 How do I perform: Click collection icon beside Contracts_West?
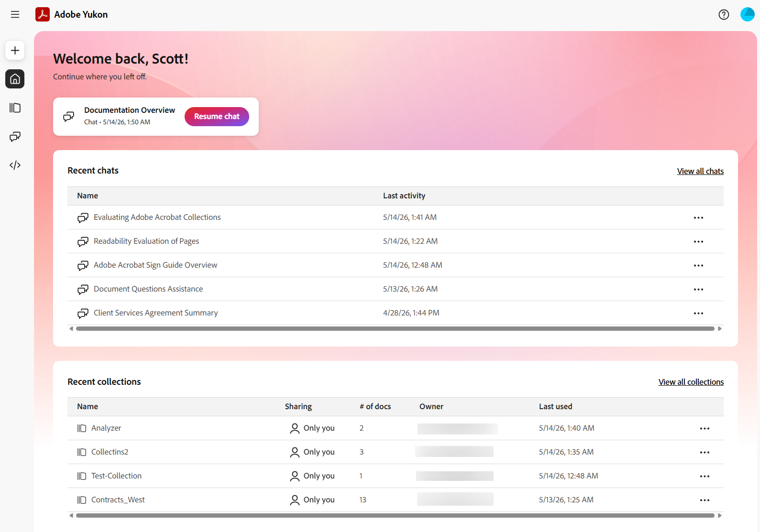click(x=82, y=500)
